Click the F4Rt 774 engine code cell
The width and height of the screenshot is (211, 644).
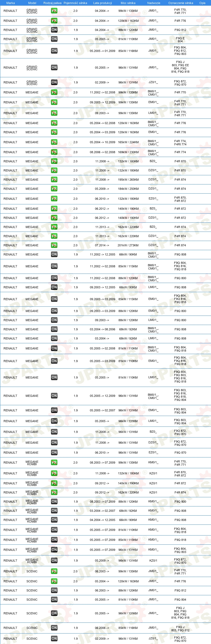pyautogui.click(x=180, y=144)
